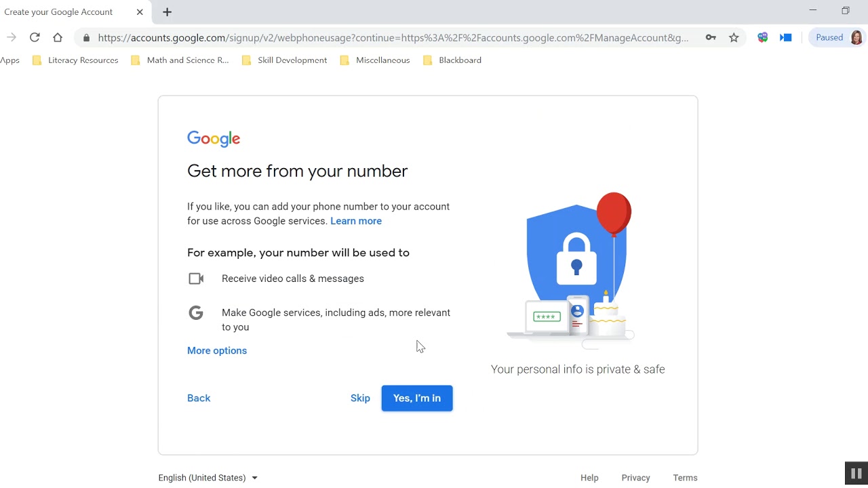
Task: Open the Blackboard bookmark folder
Action: click(452, 60)
